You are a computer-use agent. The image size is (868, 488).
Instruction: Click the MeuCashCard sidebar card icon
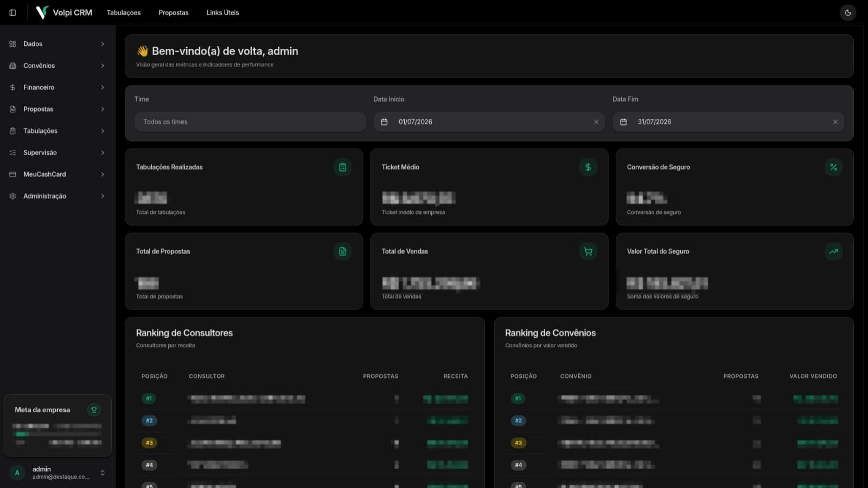tap(12, 174)
